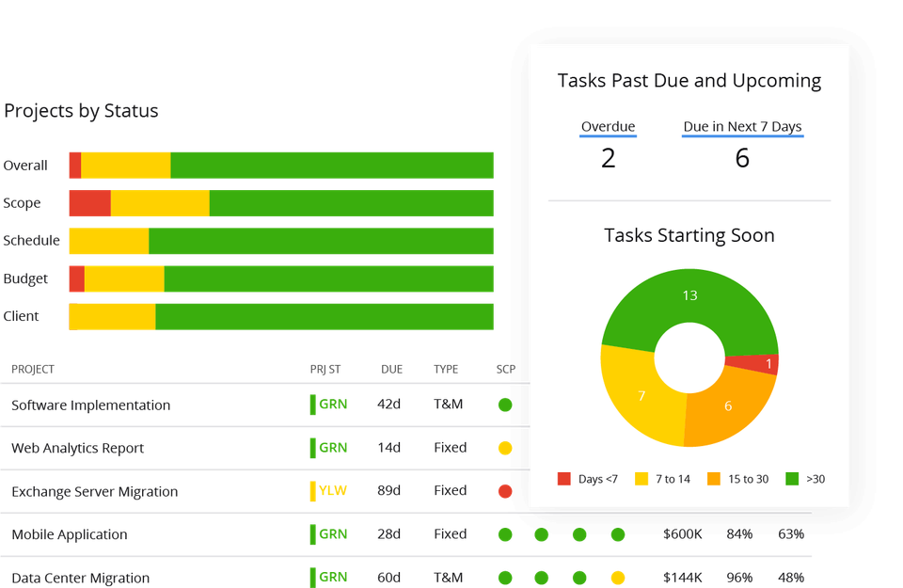Click the red segment of the Scope status bar
Screen dimensions: 903x588
tap(89, 203)
